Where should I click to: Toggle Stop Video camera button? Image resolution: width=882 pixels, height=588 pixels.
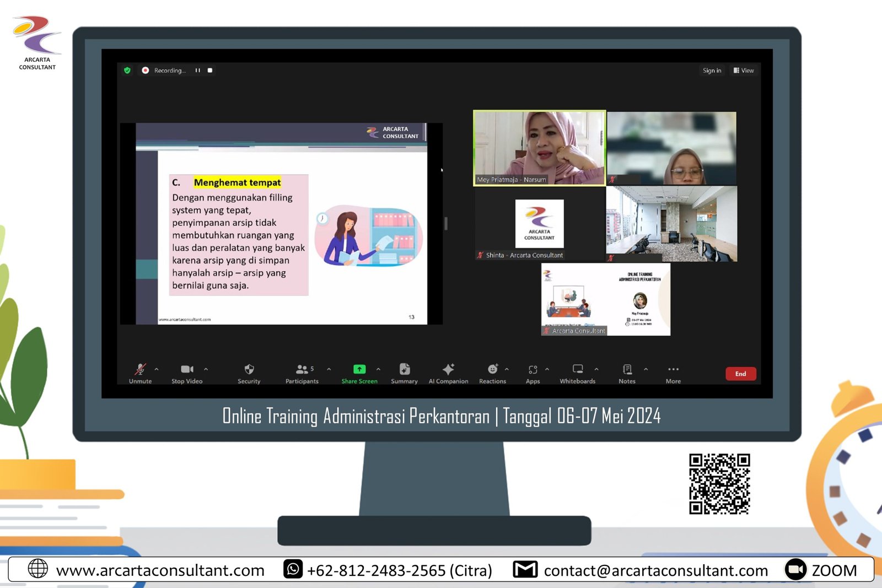(187, 370)
